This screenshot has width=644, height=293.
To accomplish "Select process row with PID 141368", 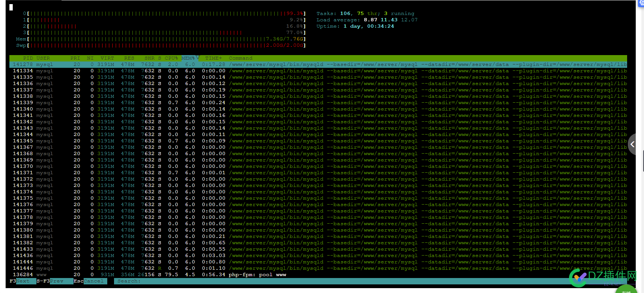I will pos(318,154).
